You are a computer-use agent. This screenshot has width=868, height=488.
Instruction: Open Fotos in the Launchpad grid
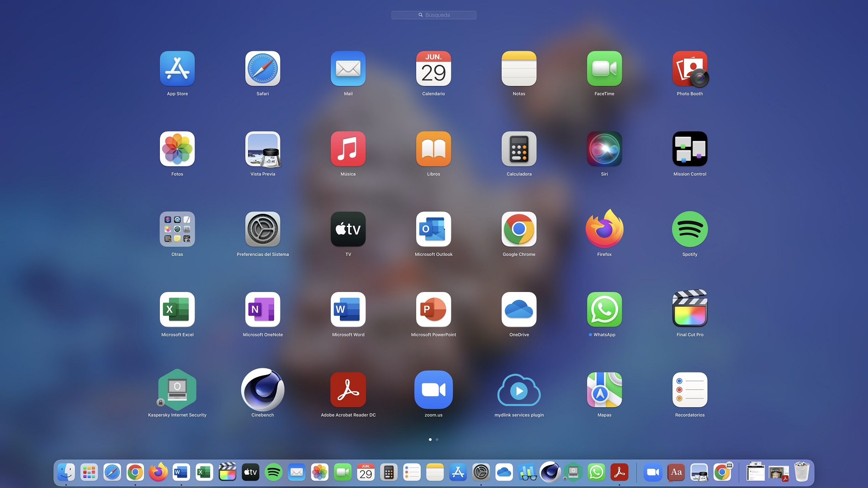tap(177, 149)
